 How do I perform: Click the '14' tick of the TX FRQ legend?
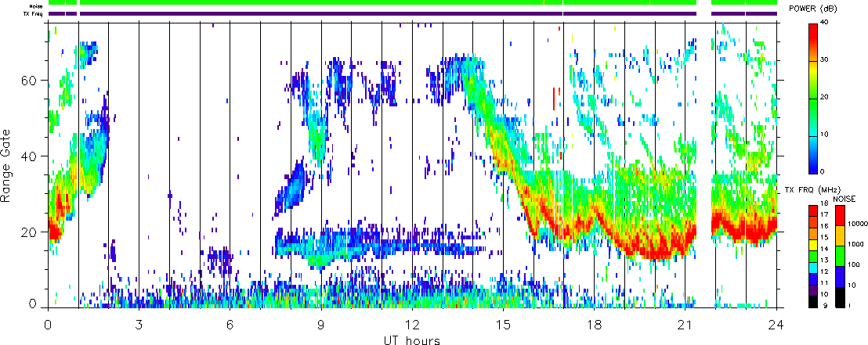click(825, 249)
